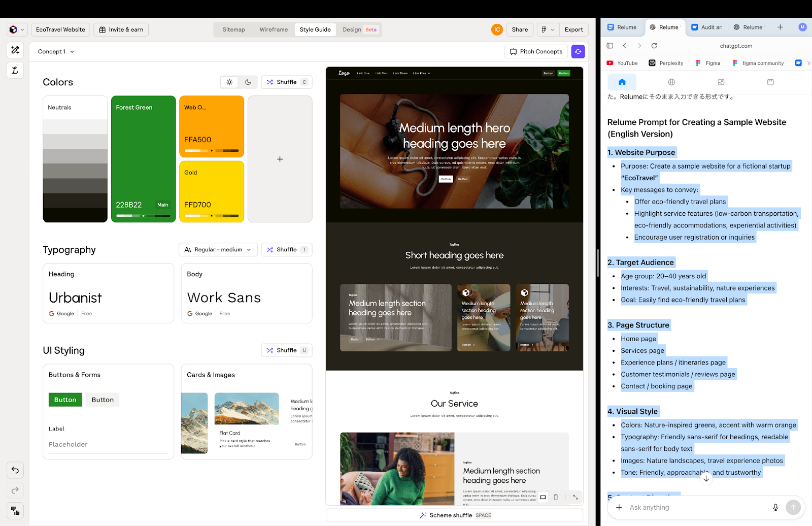This screenshot has width=812, height=526.
Task: Click the ChatGPT globe icon tab
Action: pyautogui.click(x=671, y=82)
